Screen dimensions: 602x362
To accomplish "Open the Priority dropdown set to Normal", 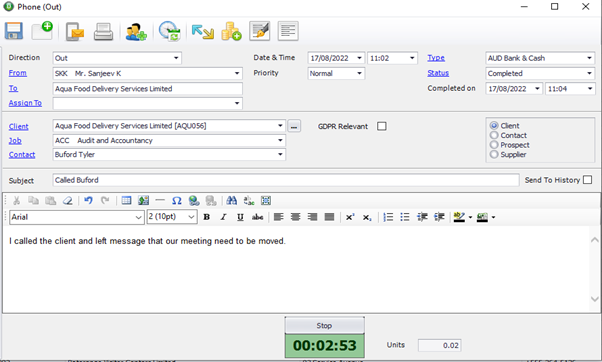I will pos(359,73).
